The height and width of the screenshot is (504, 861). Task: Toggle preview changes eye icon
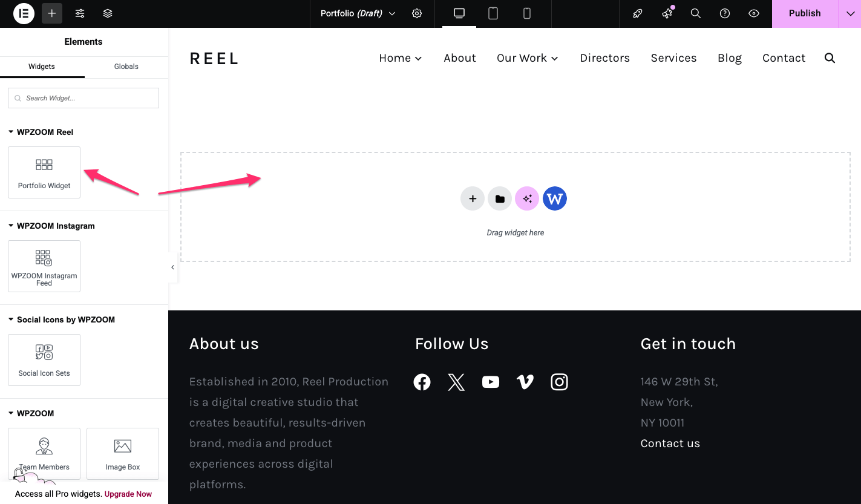[754, 13]
